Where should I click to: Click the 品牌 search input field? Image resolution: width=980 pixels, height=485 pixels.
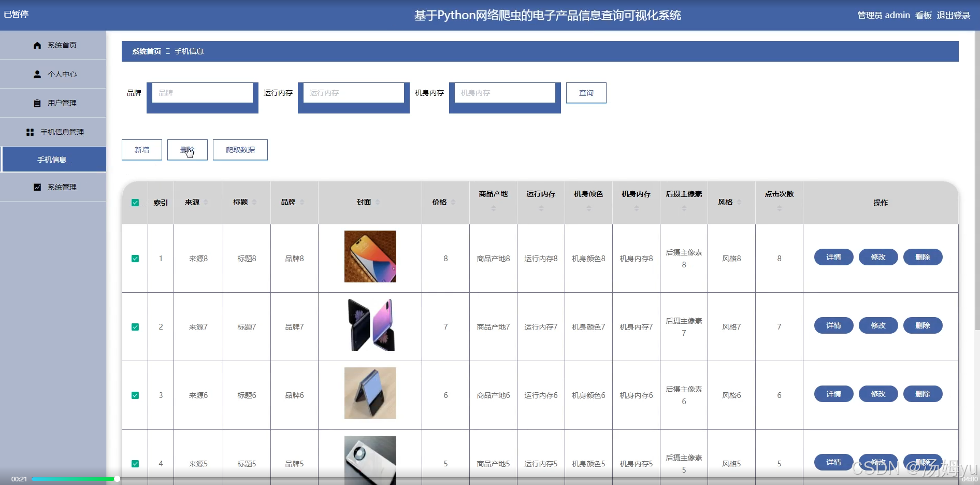pyautogui.click(x=203, y=93)
